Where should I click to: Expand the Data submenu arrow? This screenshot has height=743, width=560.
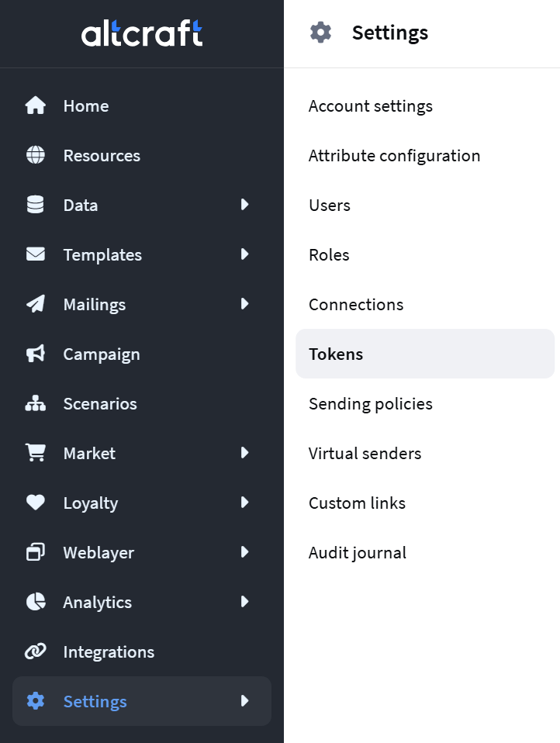coord(244,205)
